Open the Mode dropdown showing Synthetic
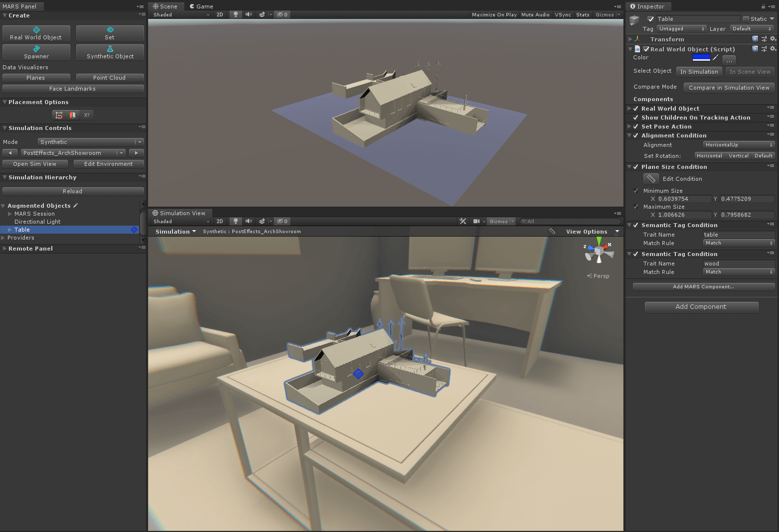This screenshot has width=779, height=532. point(91,142)
